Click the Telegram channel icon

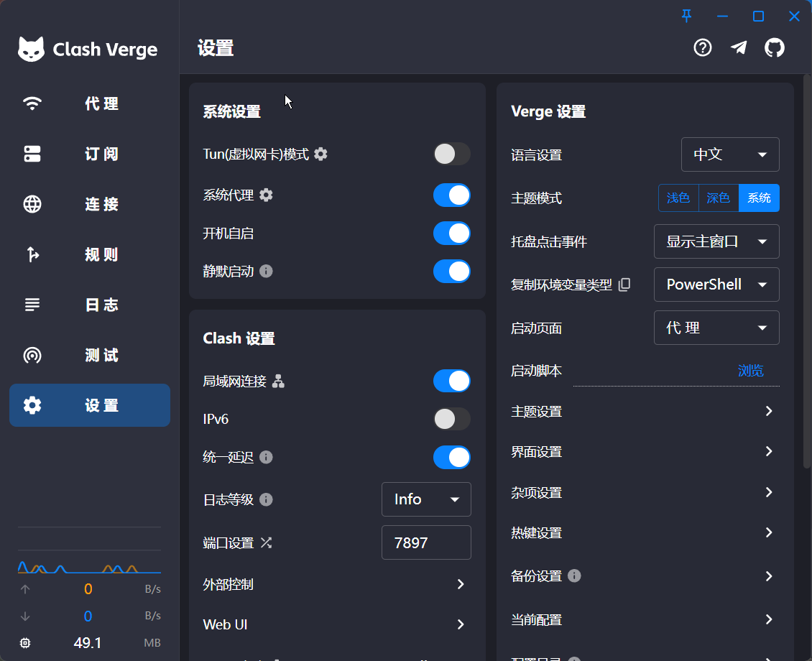click(x=739, y=48)
